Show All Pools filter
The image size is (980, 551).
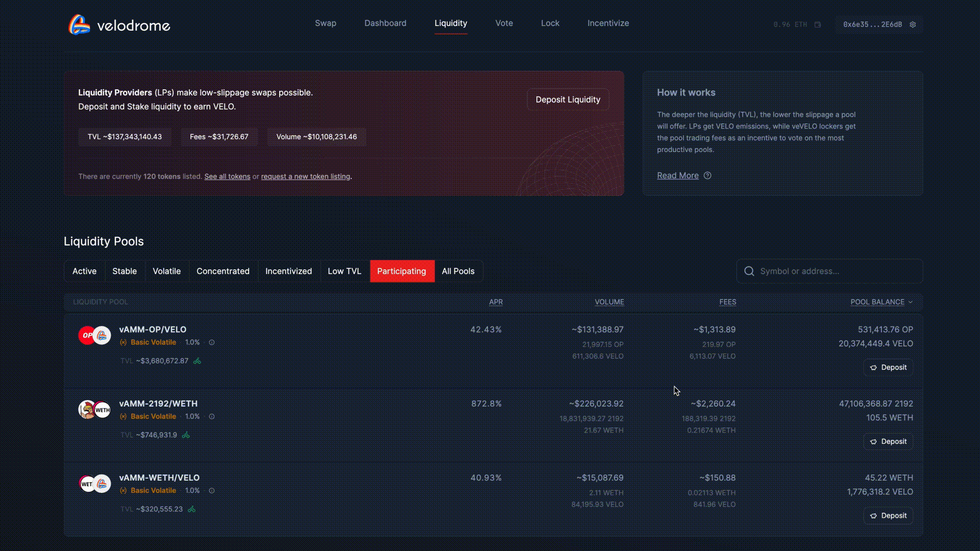pyautogui.click(x=458, y=271)
